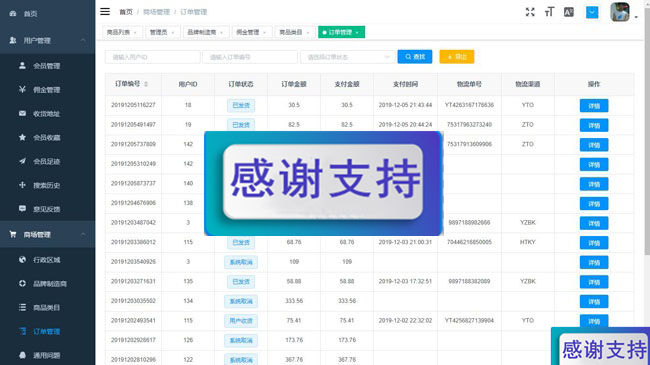Image resolution: width=650 pixels, height=365 pixels.
Task: Collapse the 用户管理 menu chevron
Action: coord(83,40)
